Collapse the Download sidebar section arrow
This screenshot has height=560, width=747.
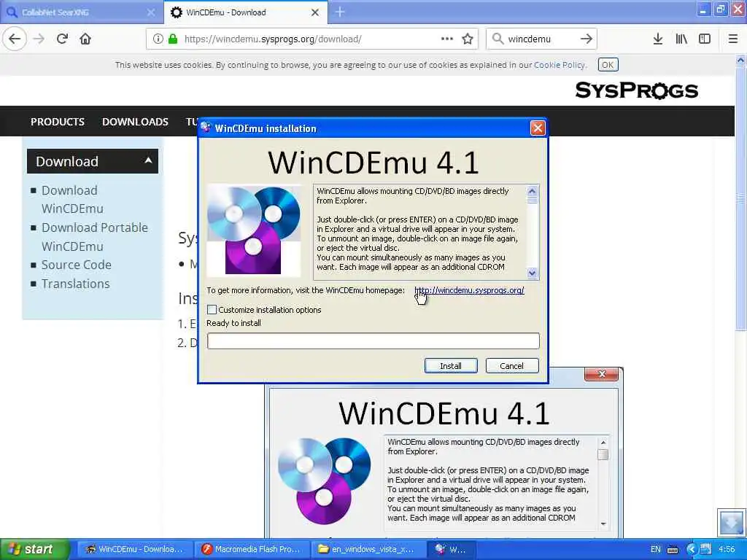(x=148, y=160)
